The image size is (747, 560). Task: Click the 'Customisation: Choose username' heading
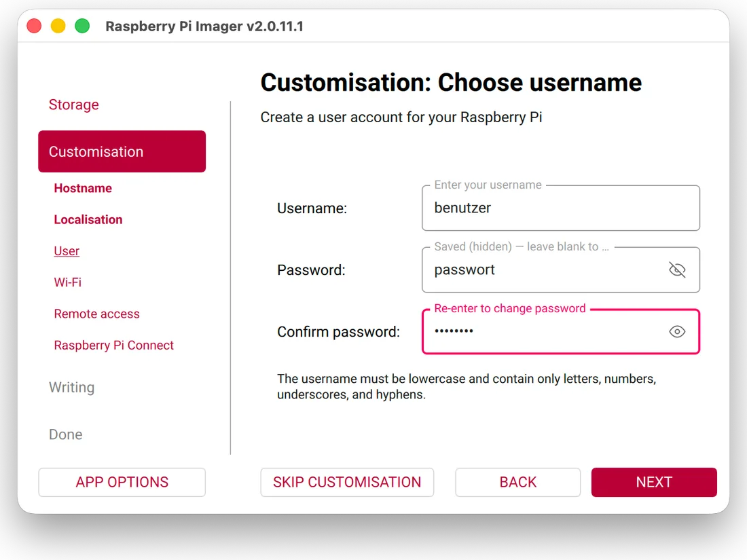(451, 82)
